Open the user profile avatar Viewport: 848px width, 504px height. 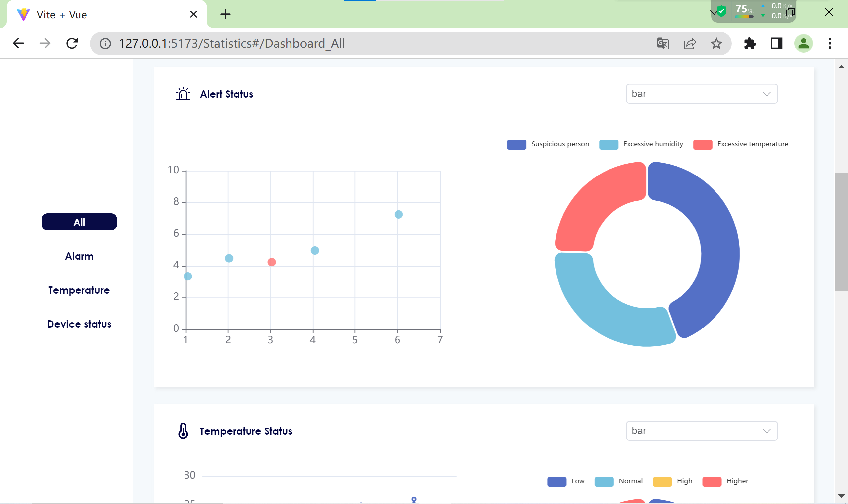point(804,43)
